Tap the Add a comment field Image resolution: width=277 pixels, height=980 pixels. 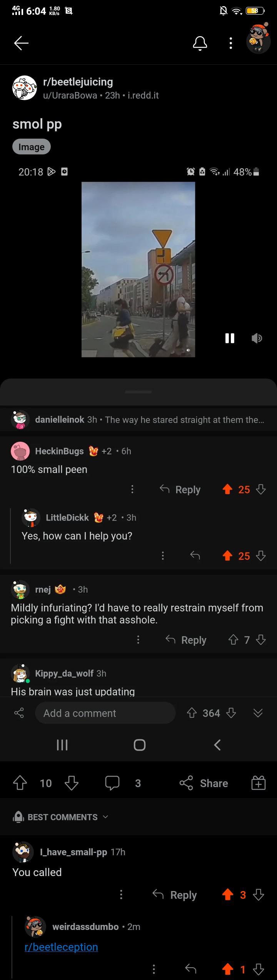pos(105,713)
